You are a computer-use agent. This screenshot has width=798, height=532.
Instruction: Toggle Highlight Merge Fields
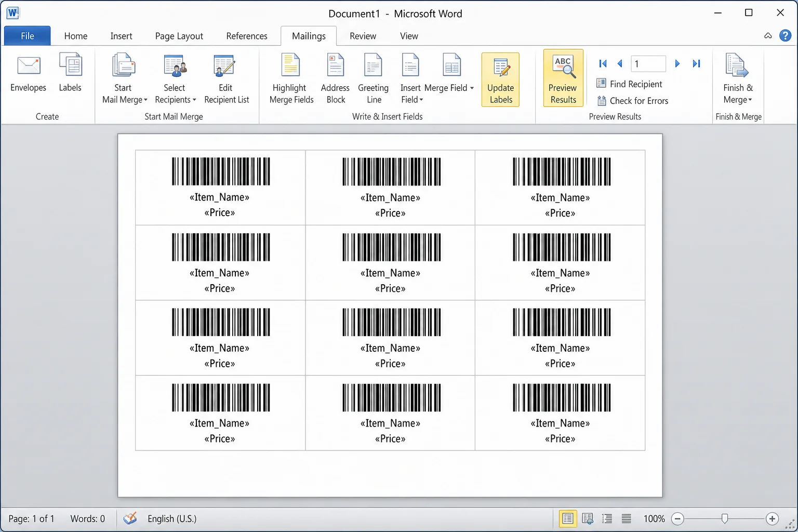pos(291,79)
